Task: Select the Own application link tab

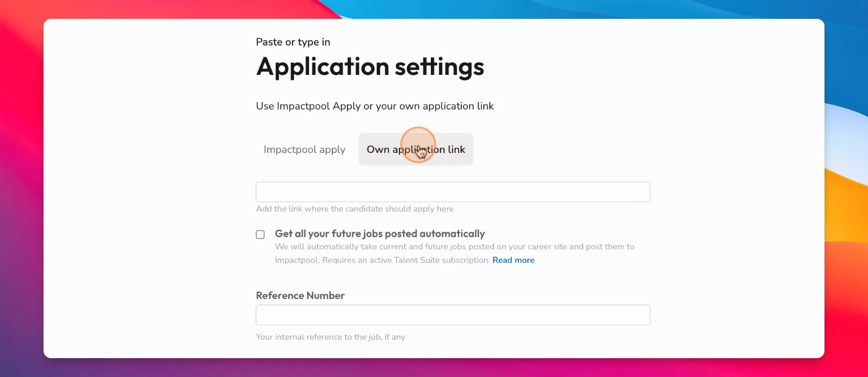Action: [x=416, y=150]
